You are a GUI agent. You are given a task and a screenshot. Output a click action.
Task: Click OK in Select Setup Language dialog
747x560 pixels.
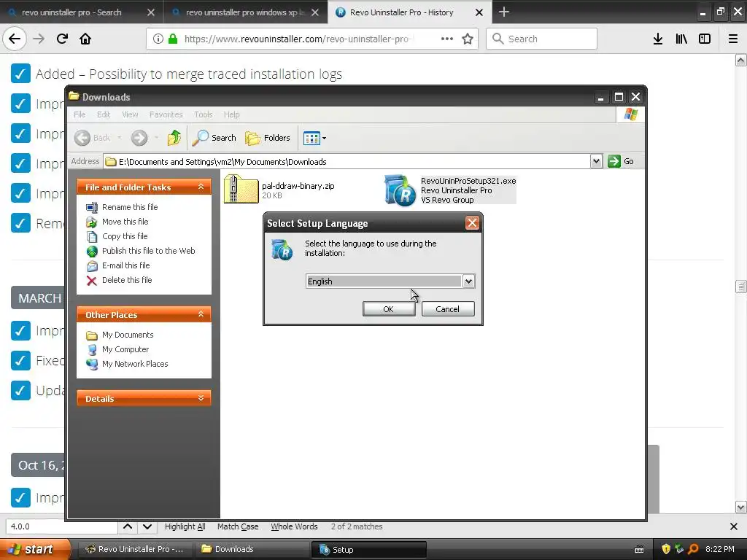click(388, 309)
